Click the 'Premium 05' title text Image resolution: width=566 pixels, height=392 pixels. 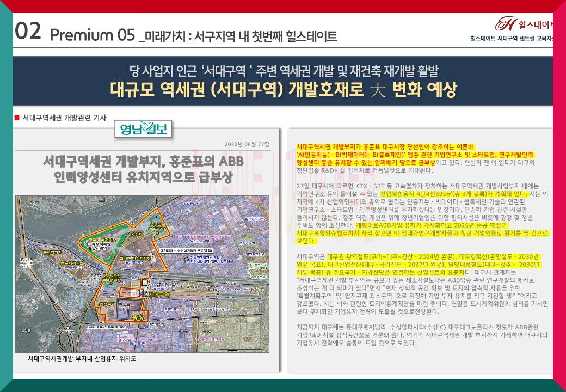point(93,35)
